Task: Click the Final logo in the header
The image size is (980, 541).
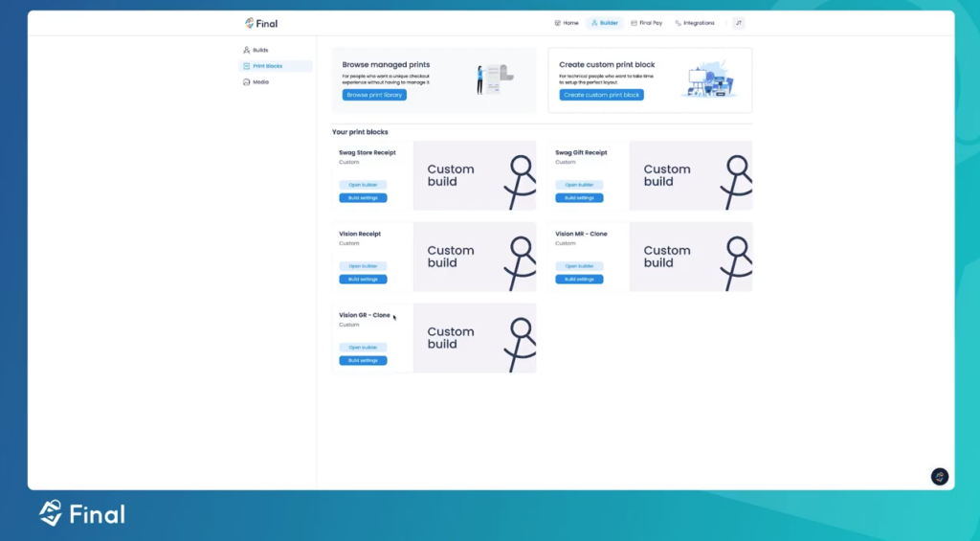Action: [x=261, y=23]
